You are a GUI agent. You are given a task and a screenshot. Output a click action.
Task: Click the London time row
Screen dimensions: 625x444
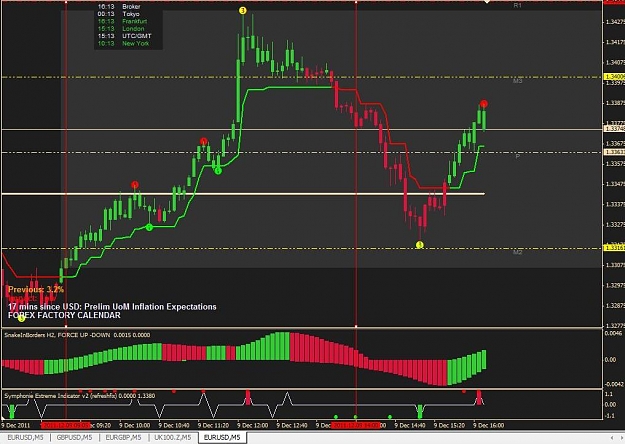121,29
